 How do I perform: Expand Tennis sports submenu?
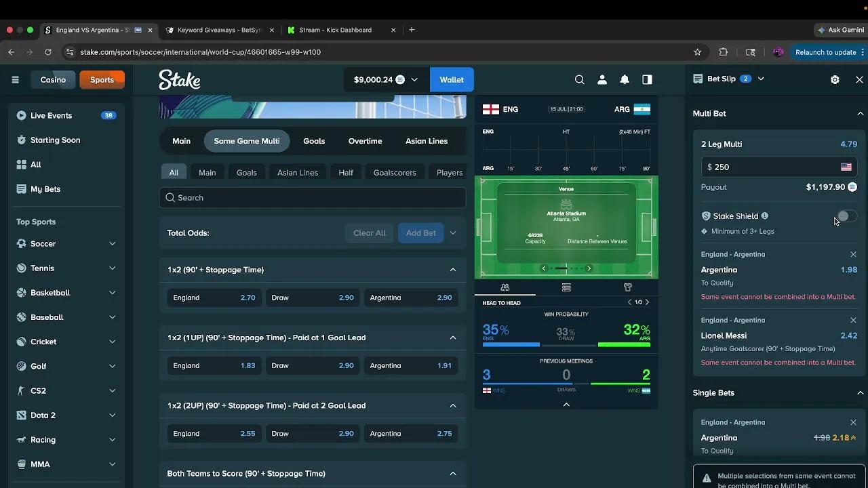(113, 268)
